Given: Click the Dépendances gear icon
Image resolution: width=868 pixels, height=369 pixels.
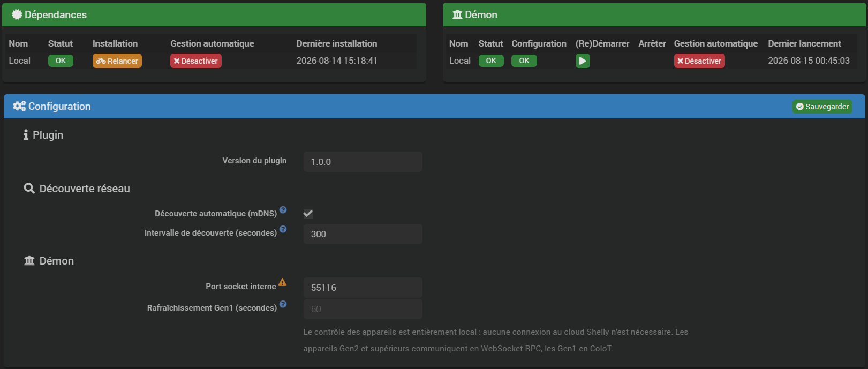Looking at the screenshot, I should point(17,14).
